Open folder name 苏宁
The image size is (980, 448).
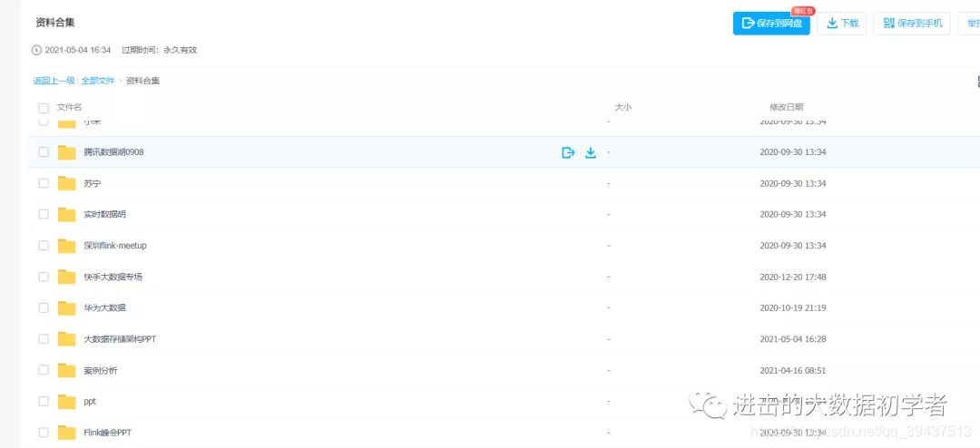click(x=93, y=184)
